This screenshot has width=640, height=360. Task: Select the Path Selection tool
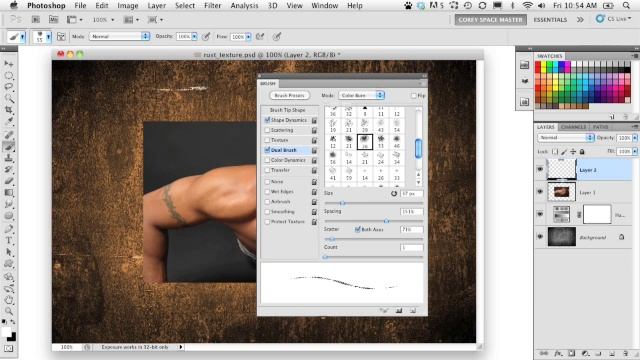point(9,252)
